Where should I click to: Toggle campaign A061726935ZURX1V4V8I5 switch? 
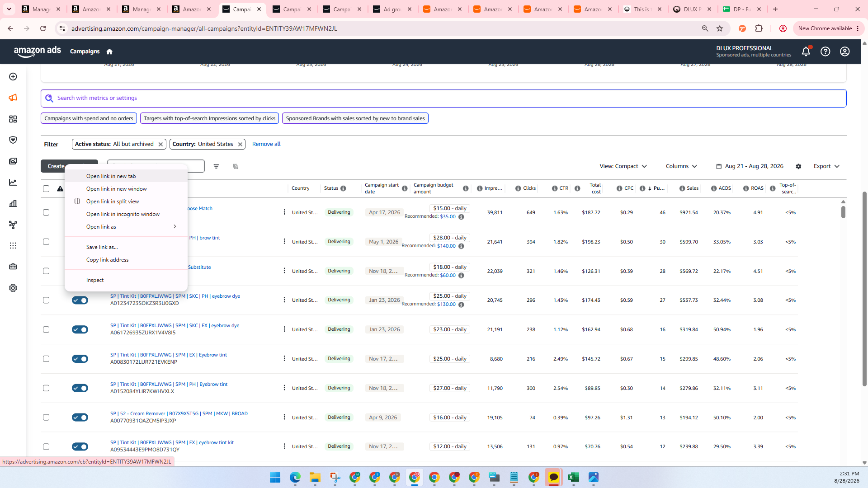pos(80,329)
